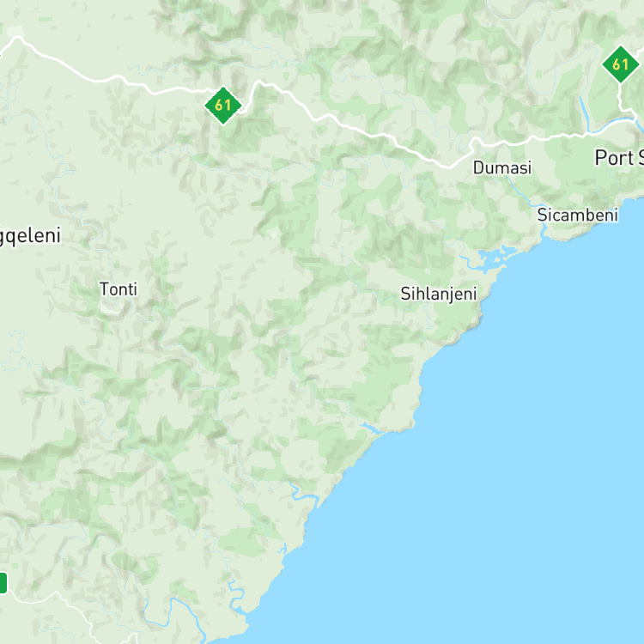Click the truncated Port S town label
Viewport: 644px width, 644px height.
[x=619, y=158]
